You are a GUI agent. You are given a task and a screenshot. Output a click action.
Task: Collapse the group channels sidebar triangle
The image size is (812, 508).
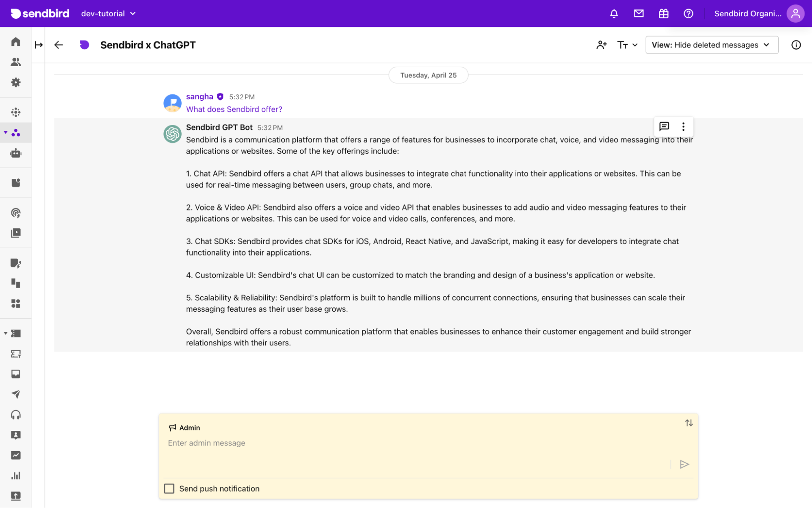(x=5, y=132)
